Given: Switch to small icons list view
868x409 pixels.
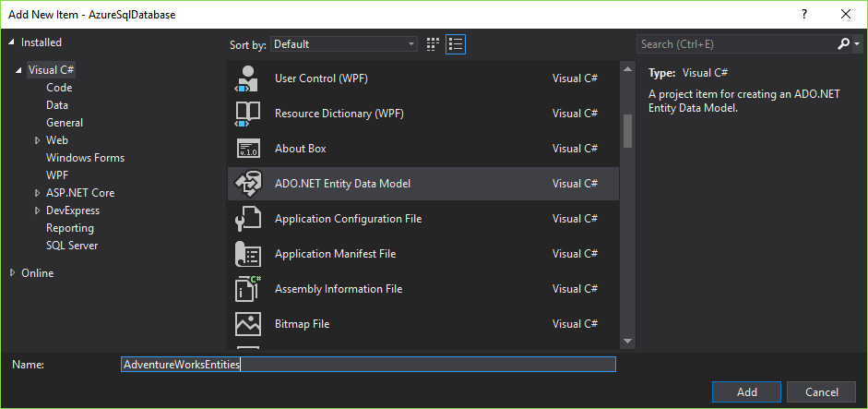Looking at the screenshot, I should 456,44.
